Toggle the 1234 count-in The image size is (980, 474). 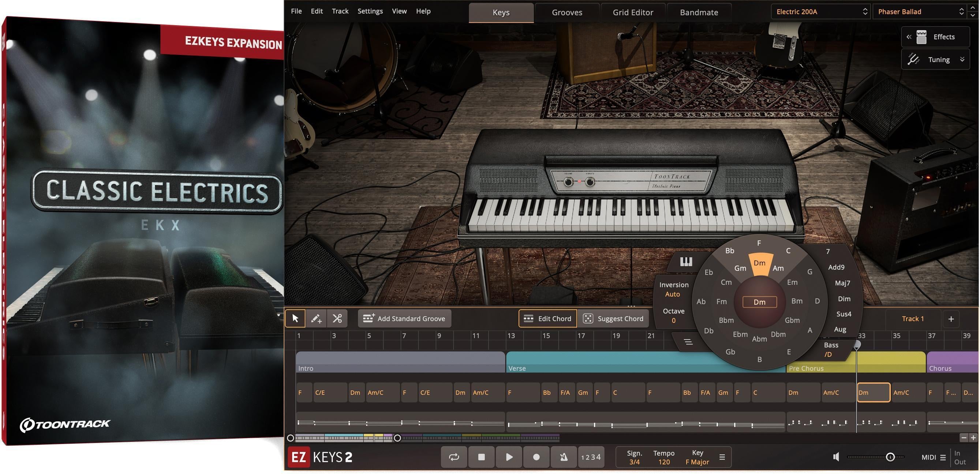pyautogui.click(x=591, y=457)
